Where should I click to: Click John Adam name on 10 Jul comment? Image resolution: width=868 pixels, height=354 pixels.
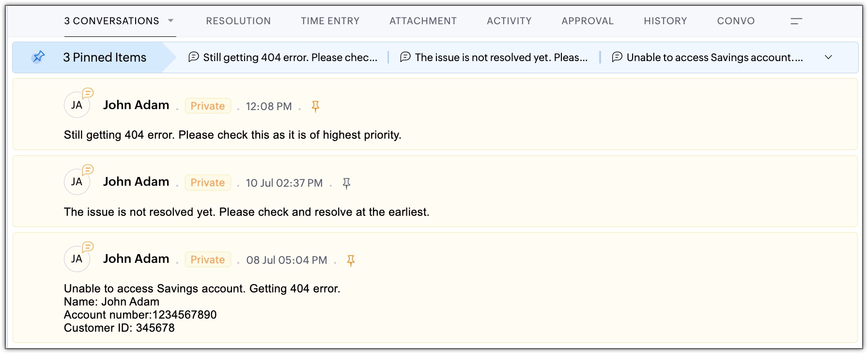[136, 182]
